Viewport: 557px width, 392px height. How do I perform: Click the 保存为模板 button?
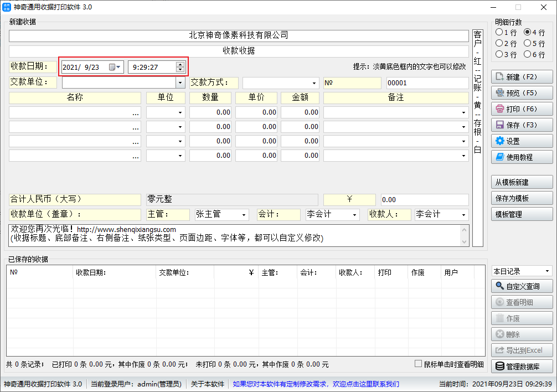pyautogui.click(x=522, y=198)
